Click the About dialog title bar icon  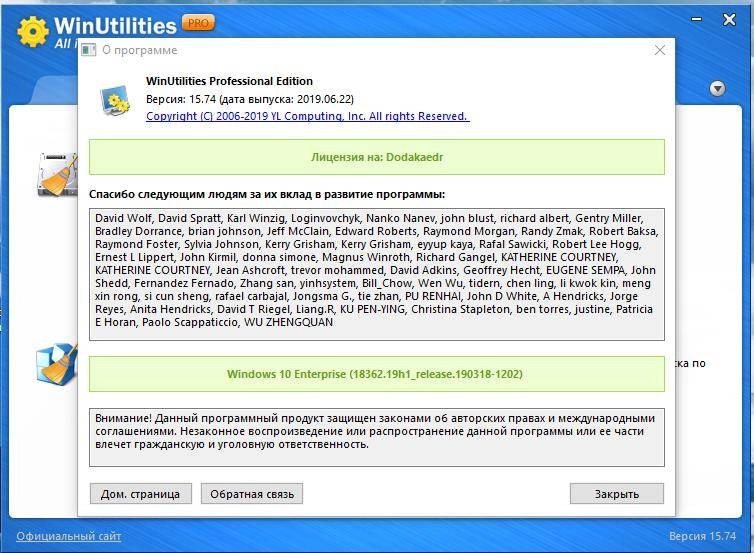[88, 50]
